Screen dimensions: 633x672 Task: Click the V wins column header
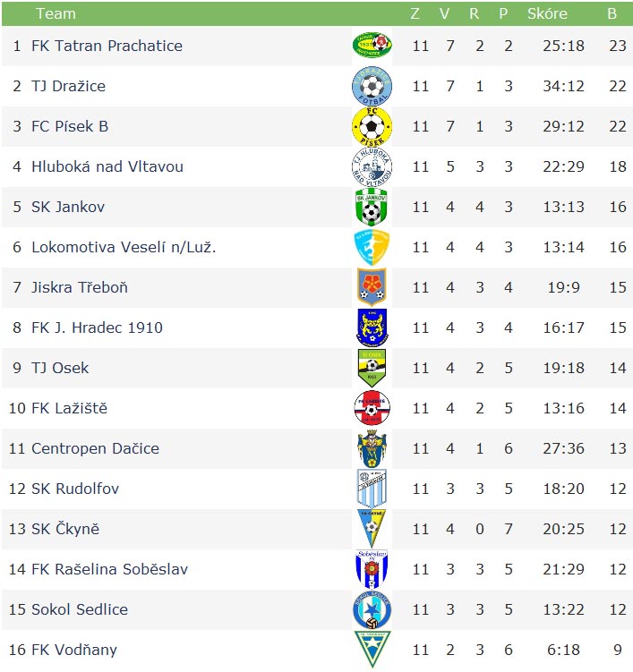pyautogui.click(x=445, y=13)
